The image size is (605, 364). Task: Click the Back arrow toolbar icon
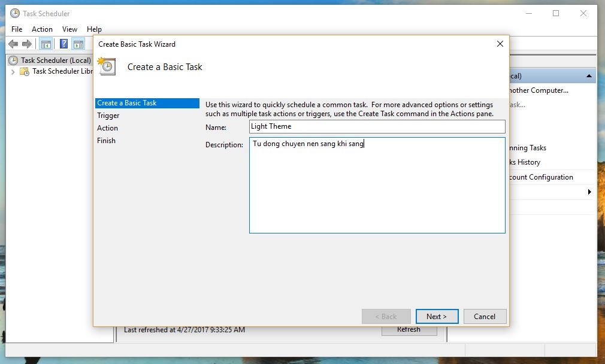point(13,44)
